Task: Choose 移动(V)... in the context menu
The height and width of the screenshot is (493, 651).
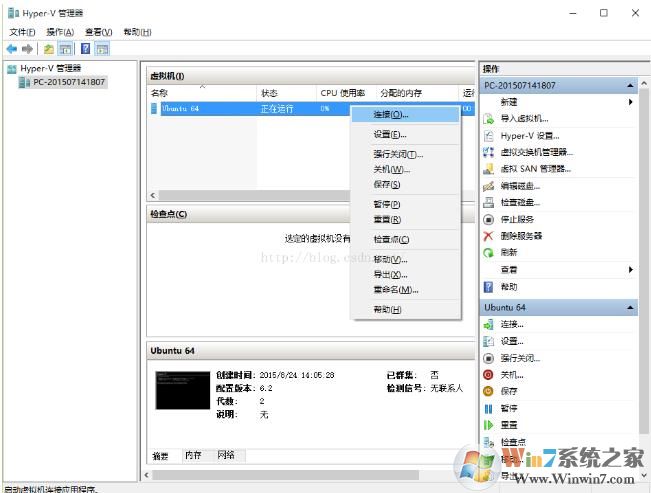Action: point(406,260)
